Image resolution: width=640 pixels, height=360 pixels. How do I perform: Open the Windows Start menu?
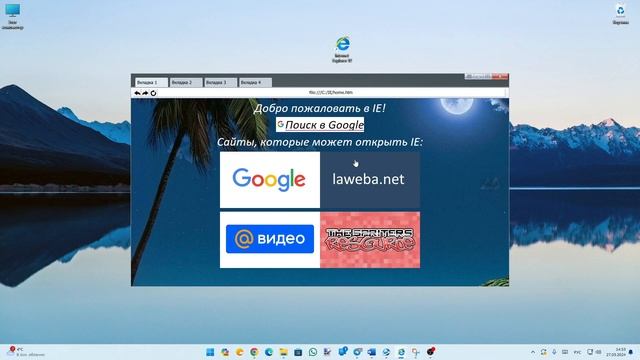click(210, 352)
